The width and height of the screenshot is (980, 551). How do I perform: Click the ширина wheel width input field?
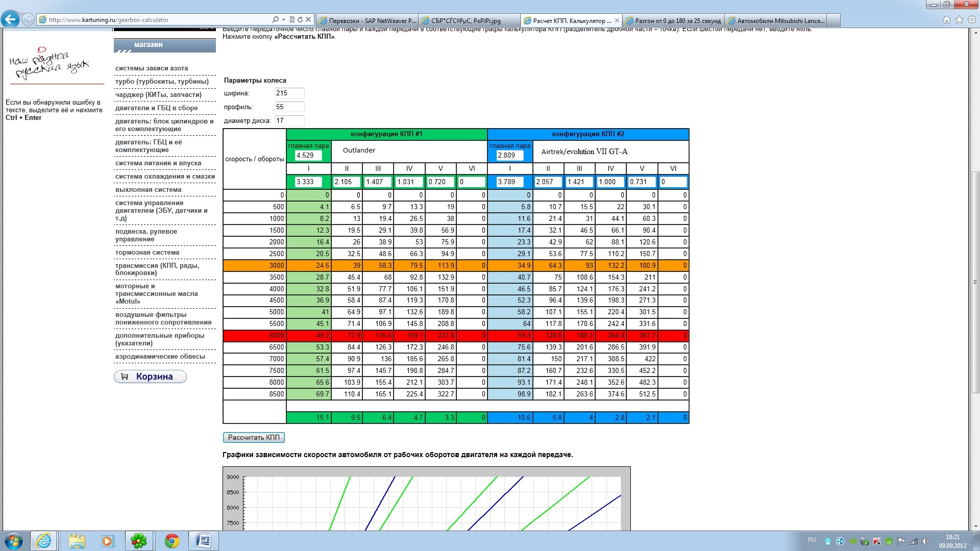click(x=289, y=93)
